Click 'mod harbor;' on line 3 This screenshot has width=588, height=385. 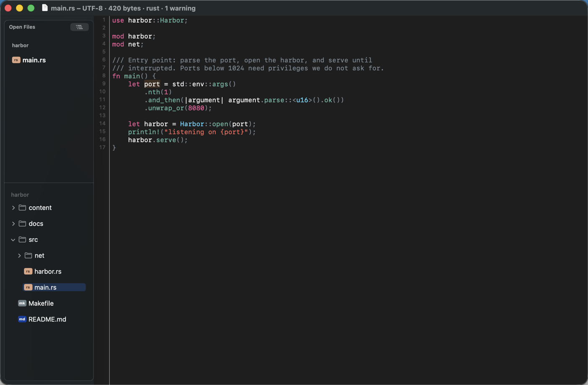point(134,36)
